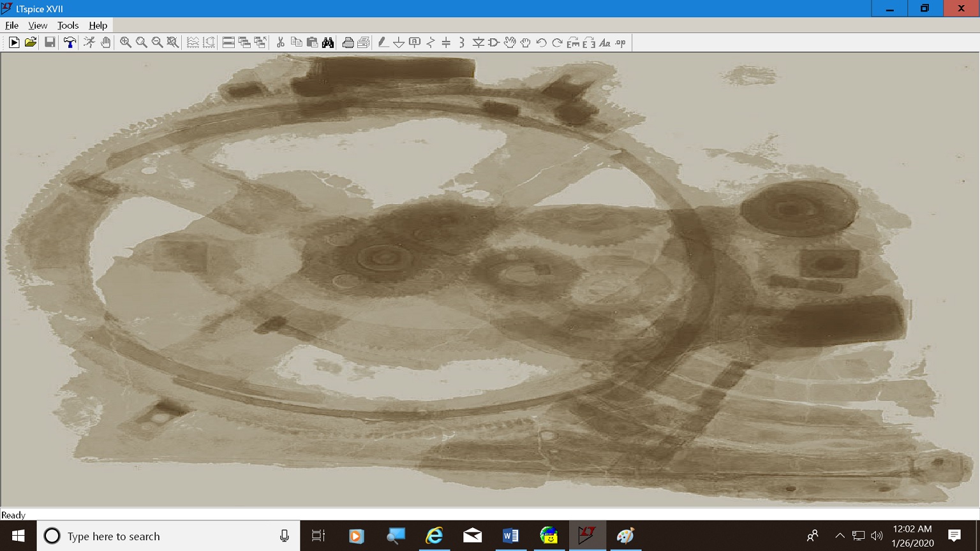Click the Zoom Out magnifier icon
Viewport: 980px width, 551px height.
[x=157, y=43]
